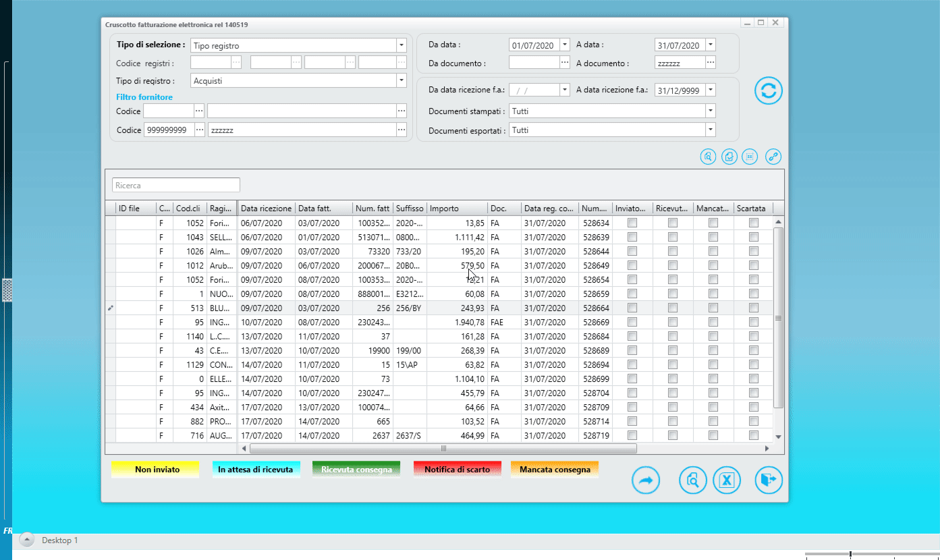Screen dimensions: 940x560
Task: Click the ellipsis button beside Da documento
Action: coord(565,63)
